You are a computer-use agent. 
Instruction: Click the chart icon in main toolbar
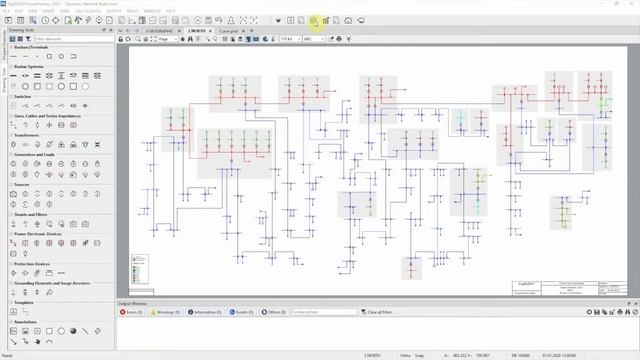pos(326,20)
